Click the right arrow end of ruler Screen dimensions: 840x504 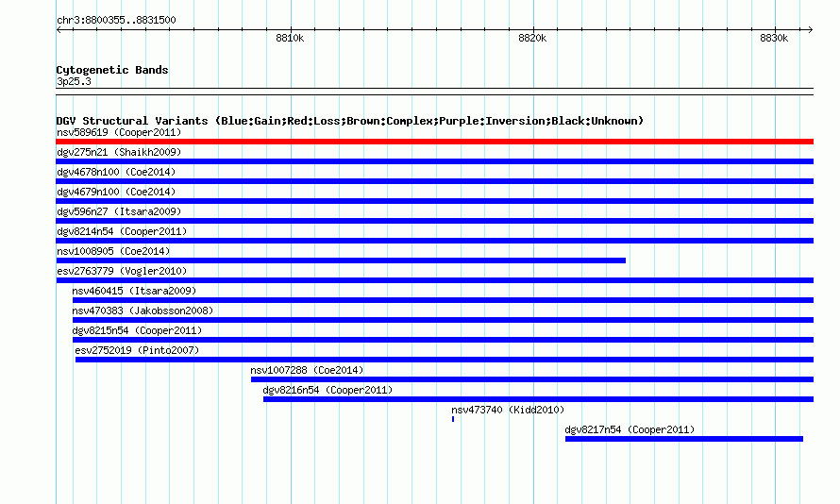pos(811,30)
